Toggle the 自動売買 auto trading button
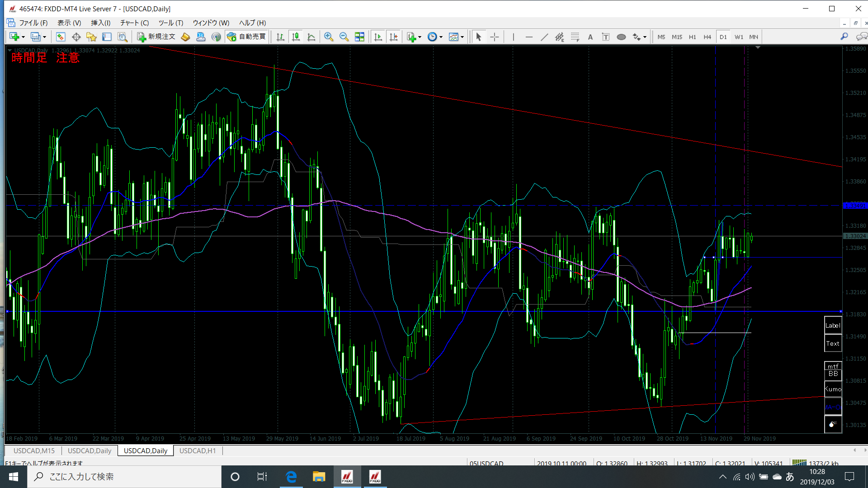Viewport: 868px width, 488px height. click(247, 37)
